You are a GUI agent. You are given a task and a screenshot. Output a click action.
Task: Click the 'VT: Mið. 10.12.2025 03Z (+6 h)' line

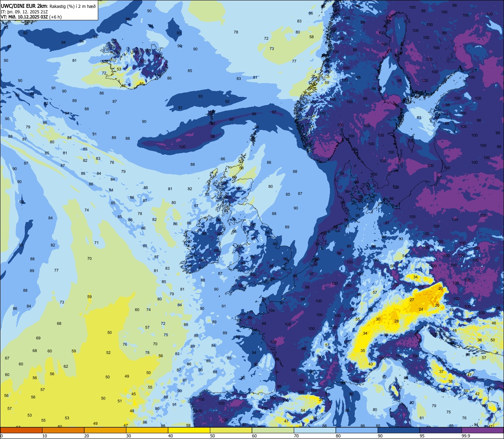31,17
